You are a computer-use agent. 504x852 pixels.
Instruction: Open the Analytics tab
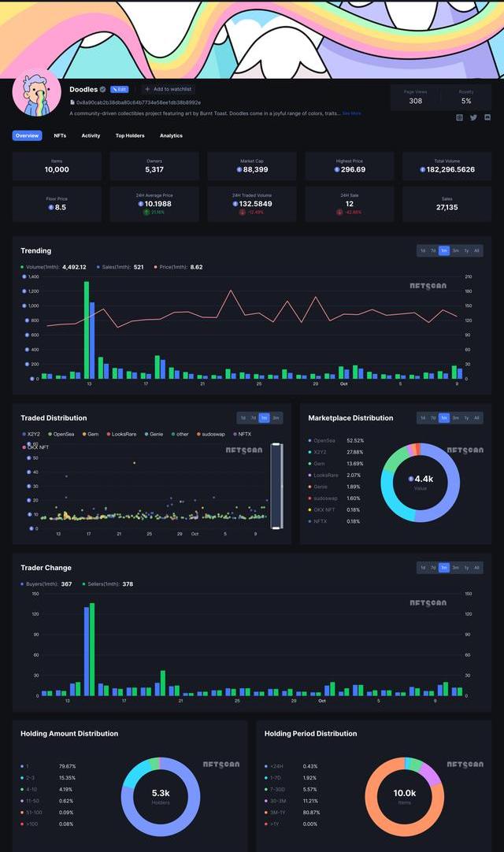(171, 136)
